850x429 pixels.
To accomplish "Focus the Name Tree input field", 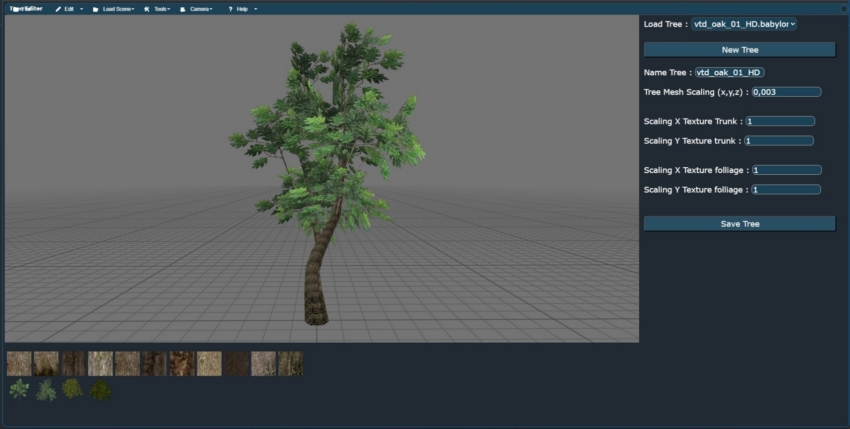I will pos(729,72).
